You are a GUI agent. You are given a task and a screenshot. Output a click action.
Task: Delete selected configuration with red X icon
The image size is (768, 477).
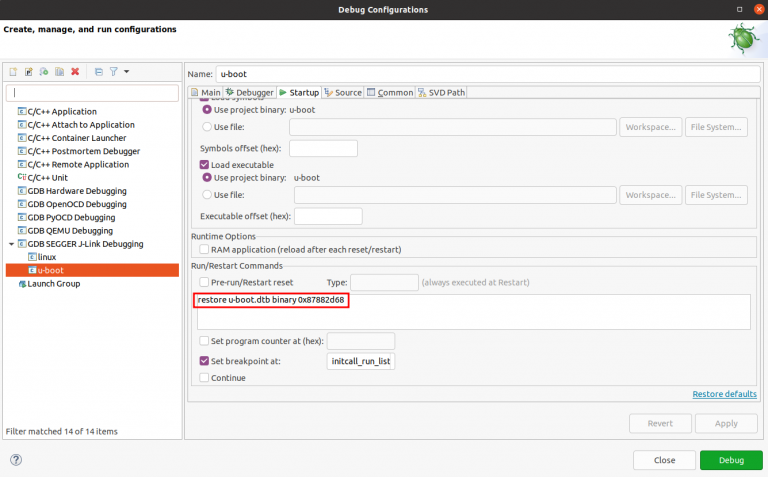(x=75, y=72)
